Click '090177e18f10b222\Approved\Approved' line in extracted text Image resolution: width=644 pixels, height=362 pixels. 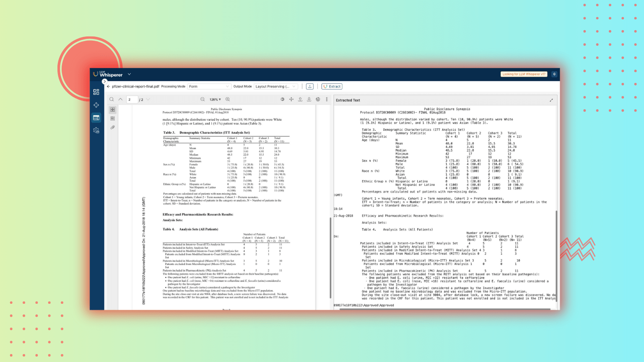tap(364, 305)
